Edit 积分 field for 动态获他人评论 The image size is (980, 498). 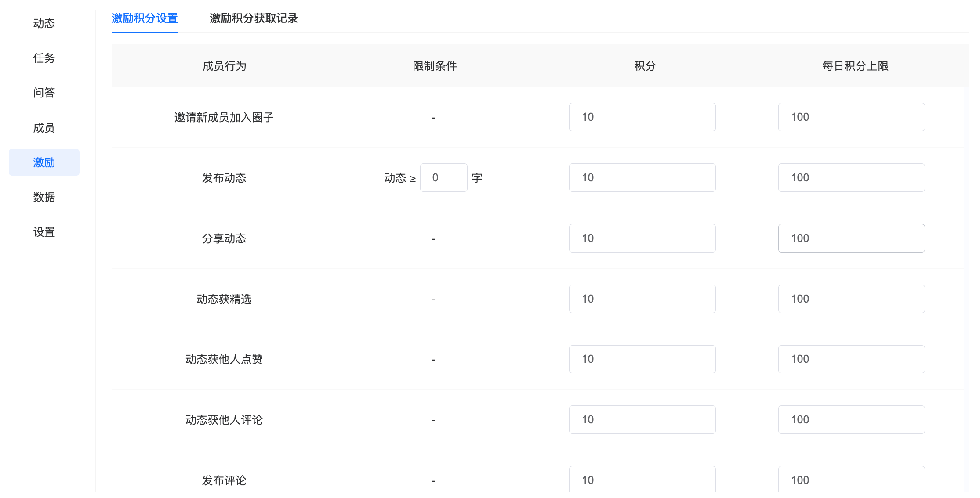642,420
